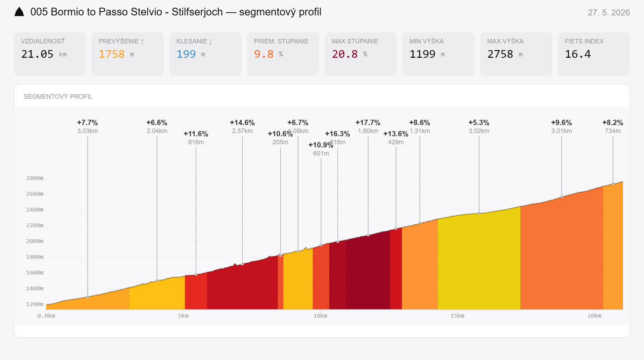Select the +6.7% gradient label
644x360 pixels.
(298, 123)
